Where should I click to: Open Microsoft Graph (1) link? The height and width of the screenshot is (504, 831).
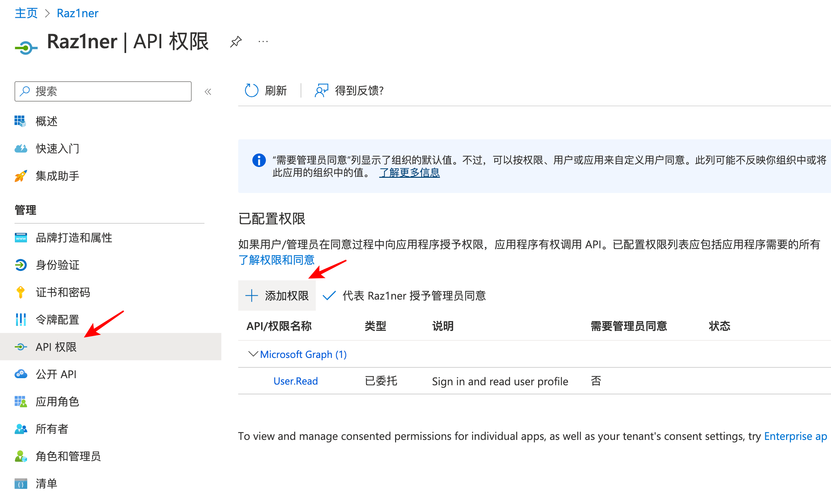click(303, 354)
